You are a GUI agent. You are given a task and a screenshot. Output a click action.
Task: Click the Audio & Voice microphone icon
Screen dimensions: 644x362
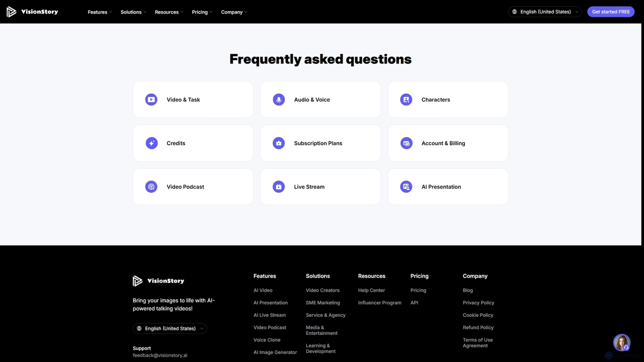(x=279, y=100)
